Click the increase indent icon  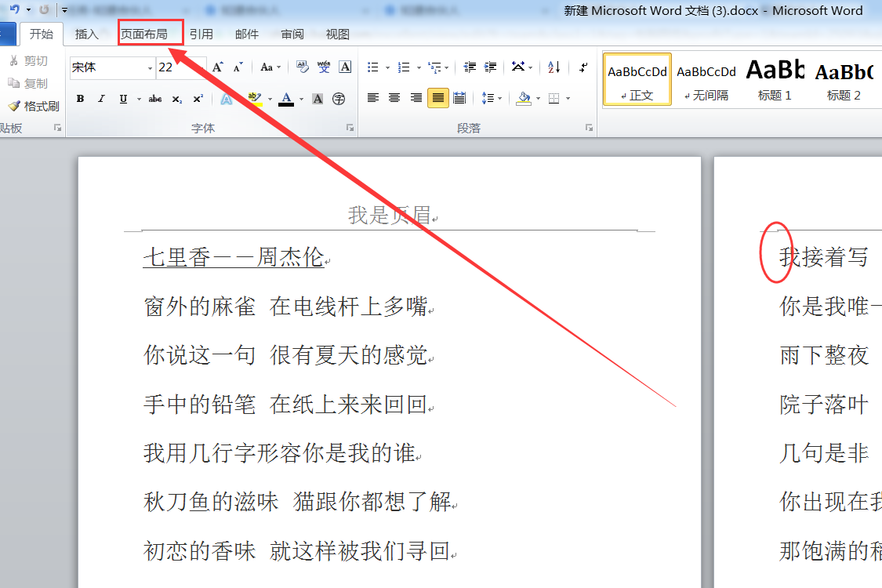(491, 67)
